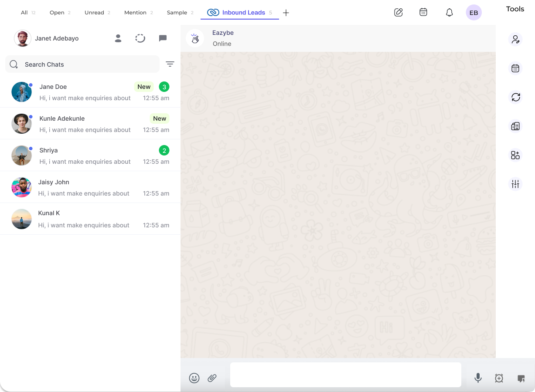Switch to the All tab
Screen dimensions: 535x392
click(28, 13)
